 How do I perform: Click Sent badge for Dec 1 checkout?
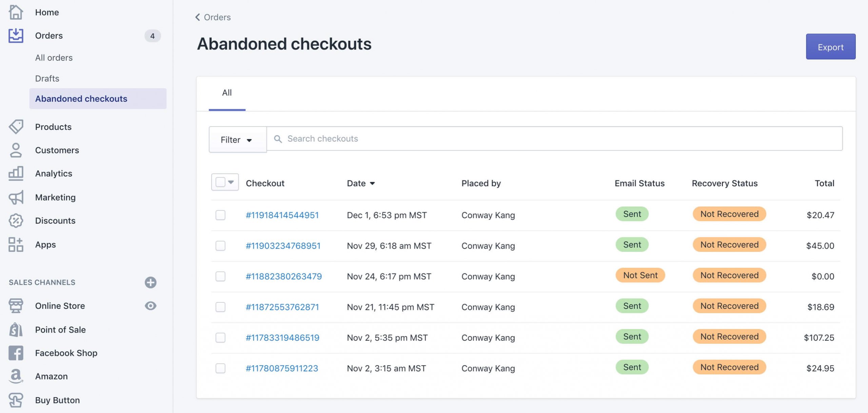[632, 214]
